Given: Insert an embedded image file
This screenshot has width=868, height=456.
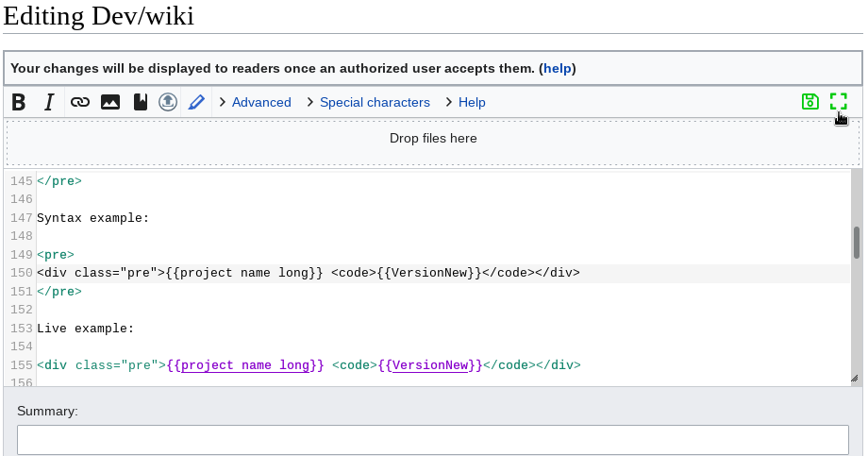Looking at the screenshot, I should click(110, 102).
